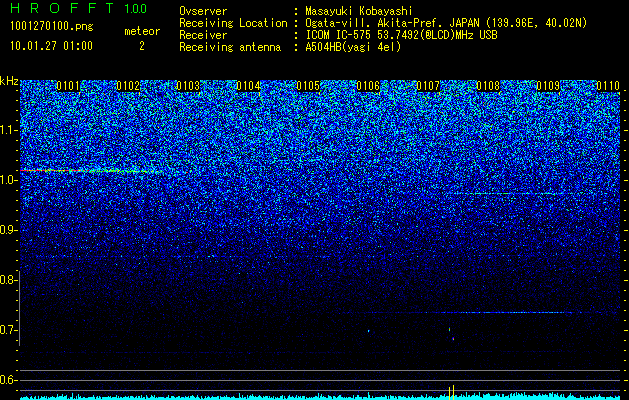Click the 0.8 frequency axis label

point(7,280)
